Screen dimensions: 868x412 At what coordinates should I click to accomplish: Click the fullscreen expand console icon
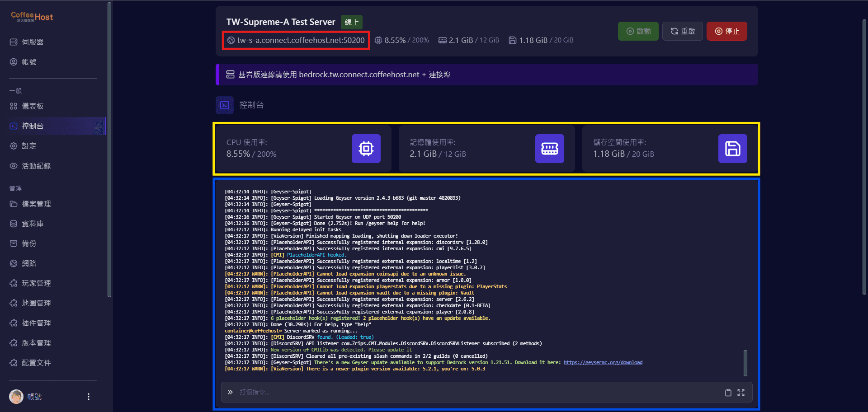click(741, 393)
